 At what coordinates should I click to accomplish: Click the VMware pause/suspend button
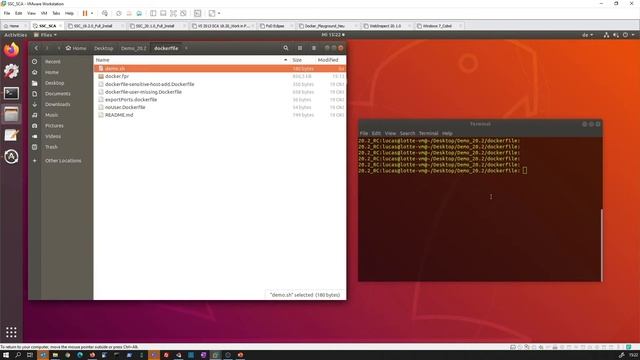85,13
